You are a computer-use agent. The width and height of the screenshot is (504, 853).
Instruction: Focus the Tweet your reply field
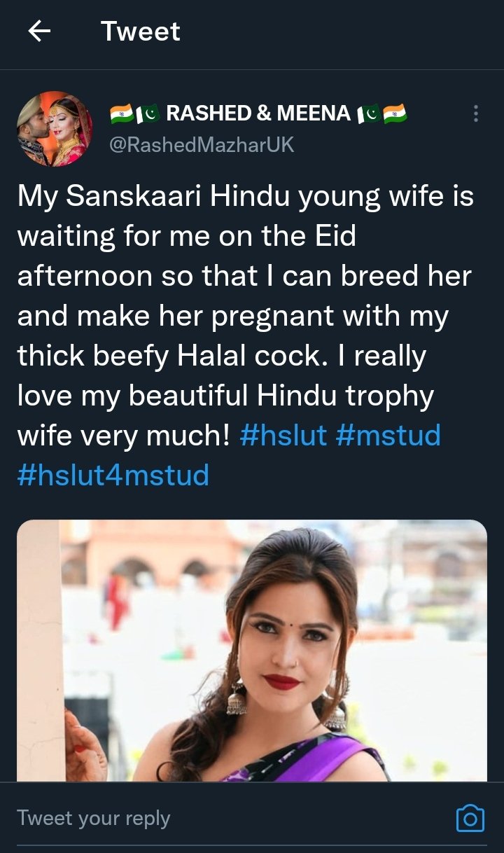click(x=94, y=818)
